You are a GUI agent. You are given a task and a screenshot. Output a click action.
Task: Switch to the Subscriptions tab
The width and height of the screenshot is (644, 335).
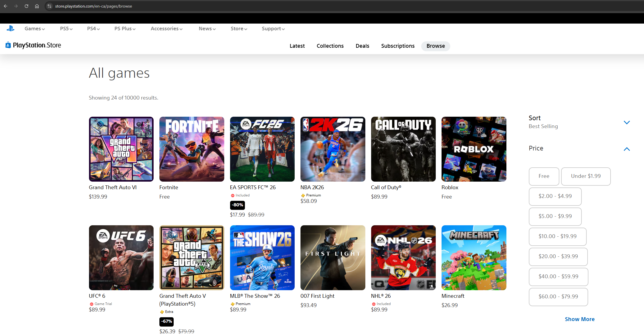(398, 46)
